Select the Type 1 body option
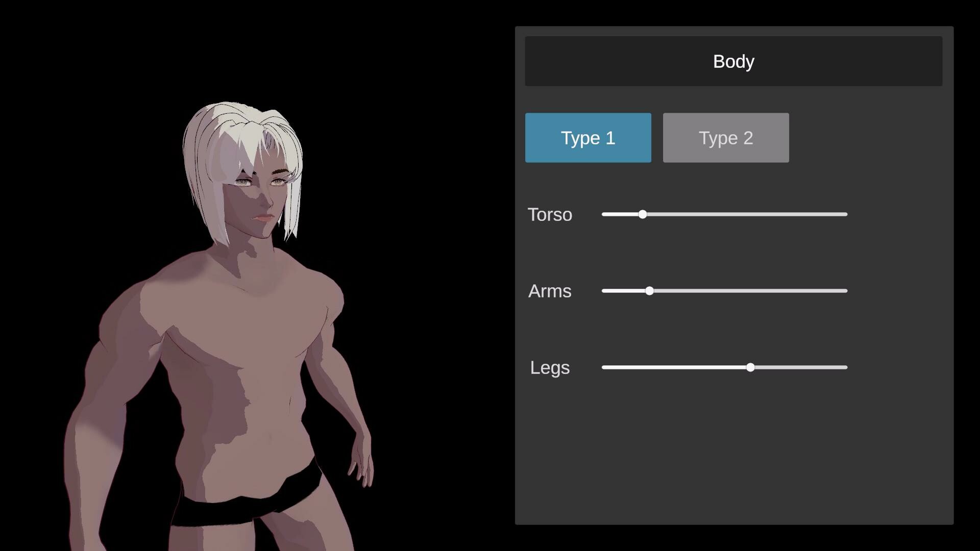980x551 pixels. [588, 138]
